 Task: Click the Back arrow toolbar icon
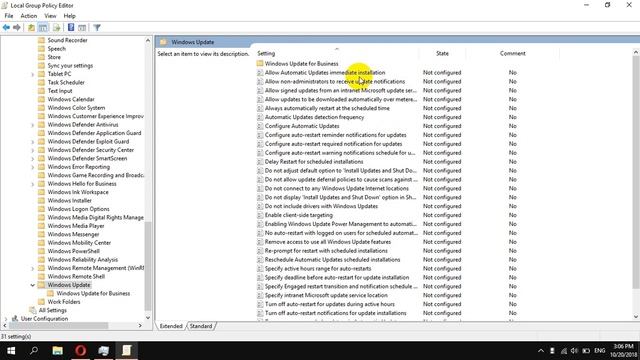(6, 27)
